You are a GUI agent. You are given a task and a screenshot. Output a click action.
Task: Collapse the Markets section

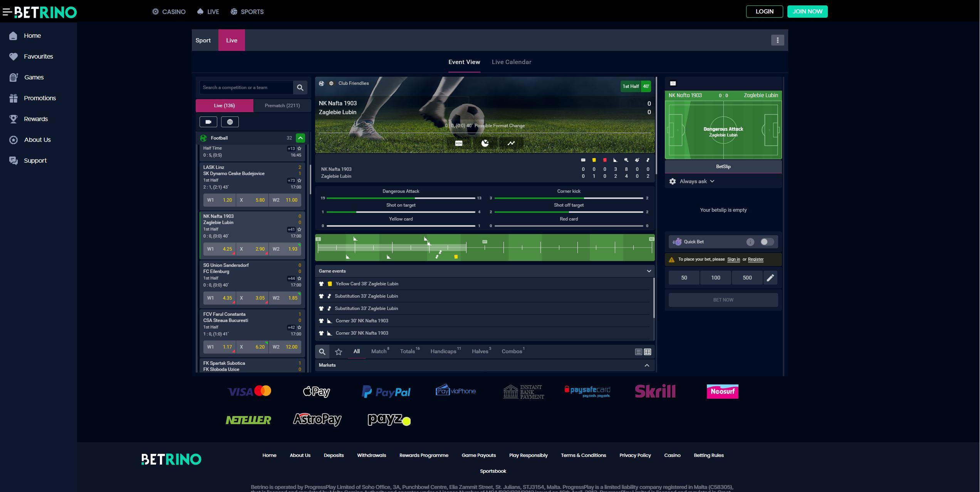648,365
